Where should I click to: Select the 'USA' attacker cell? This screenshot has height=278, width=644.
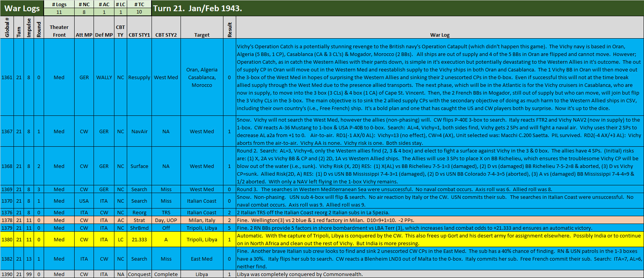coord(84,201)
